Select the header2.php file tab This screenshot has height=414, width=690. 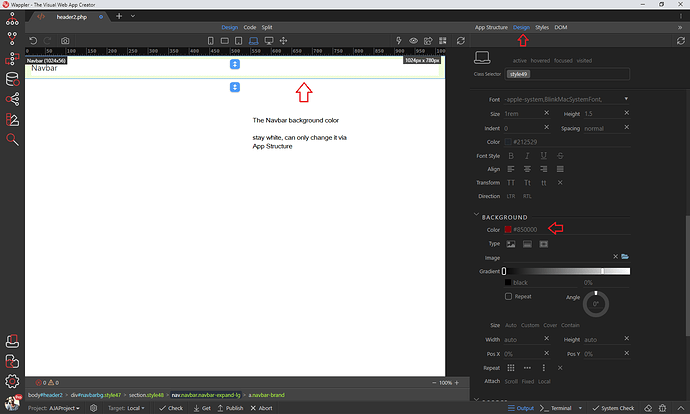[71, 17]
